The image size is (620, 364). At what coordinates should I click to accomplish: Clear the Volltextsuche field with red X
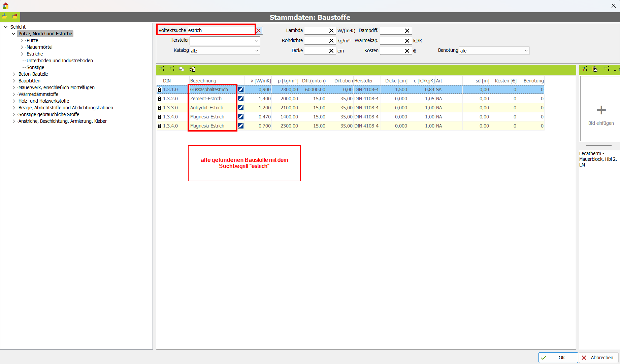[258, 31]
